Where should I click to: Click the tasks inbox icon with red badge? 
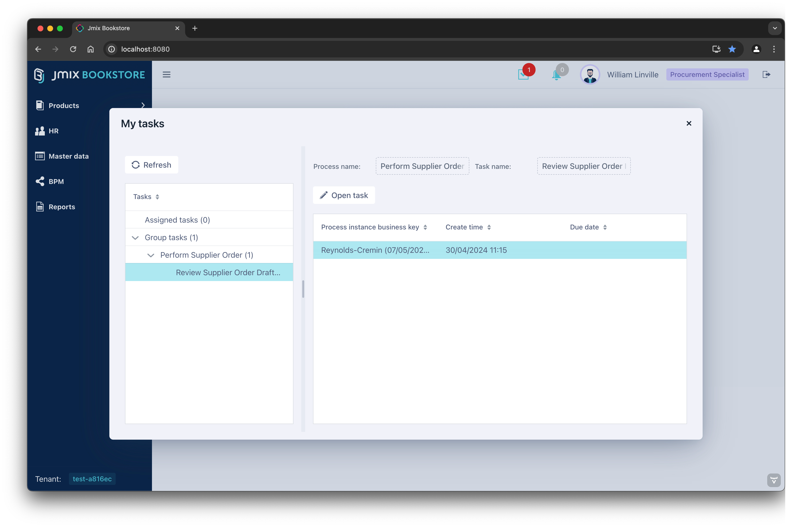point(523,74)
